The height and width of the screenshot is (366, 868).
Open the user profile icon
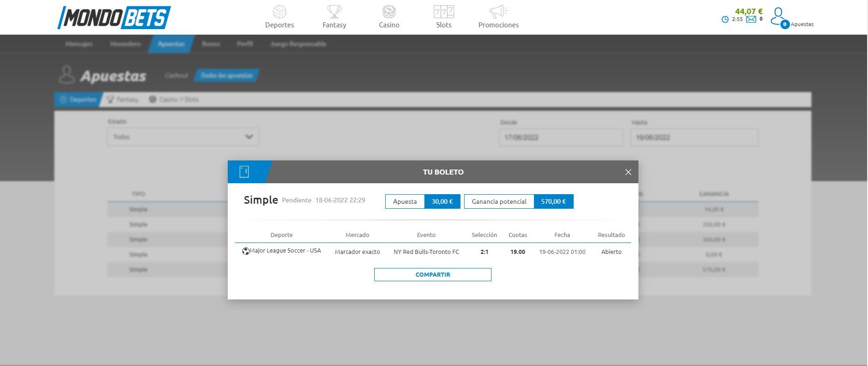coord(778,16)
